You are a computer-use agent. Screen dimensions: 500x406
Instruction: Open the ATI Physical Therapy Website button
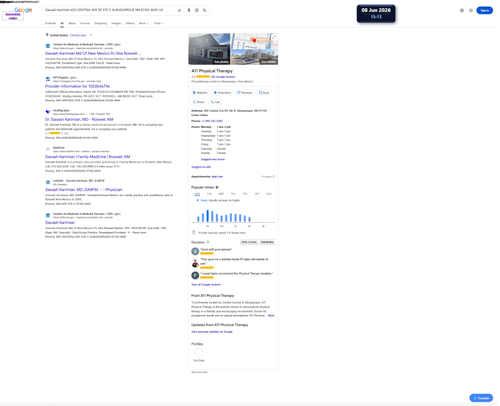200,93
